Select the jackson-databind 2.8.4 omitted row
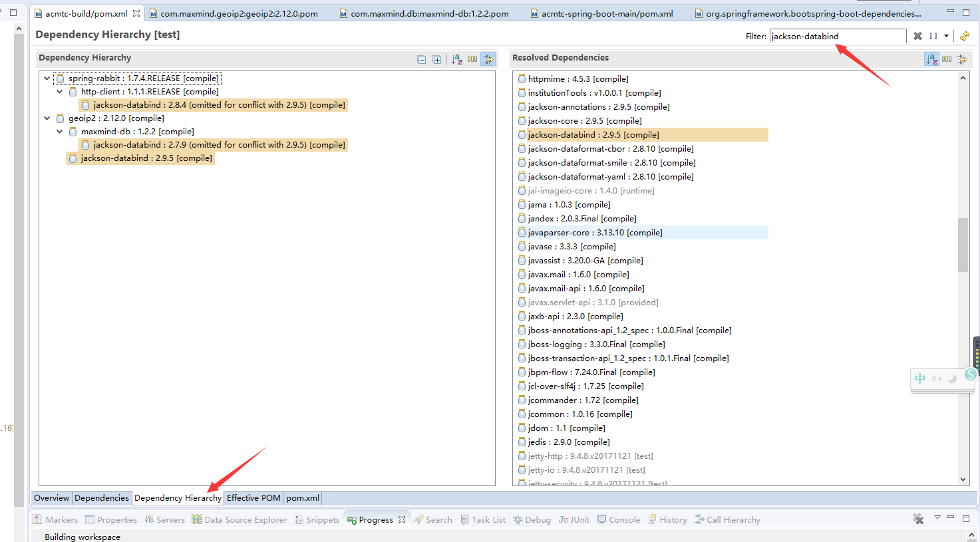The image size is (980, 542). click(x=214, y=105)
